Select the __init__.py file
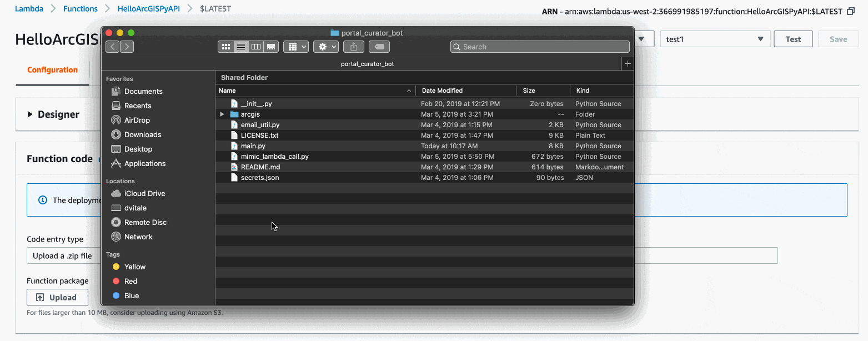Viewport: 868px width, 341px height. [x=424, y=104]
